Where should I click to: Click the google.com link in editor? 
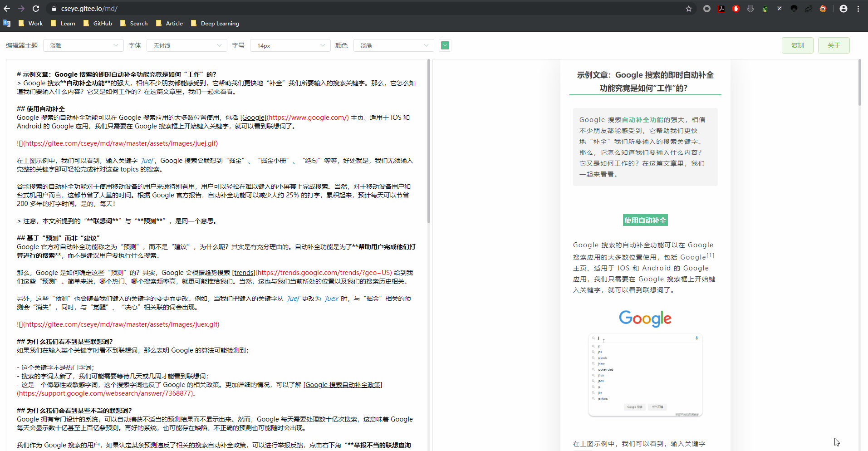[x=308, y=118]
